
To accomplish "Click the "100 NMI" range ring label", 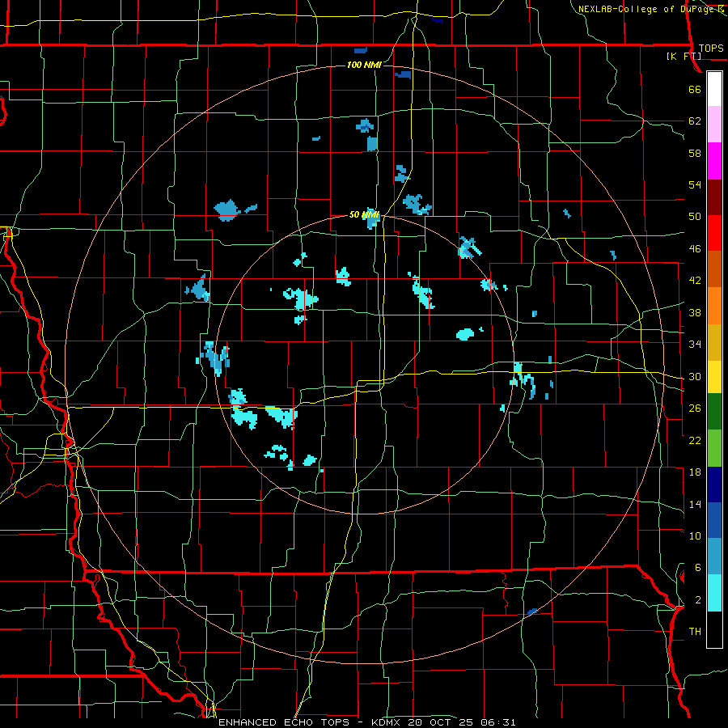I will pyautogui.click(x=365, y=65).
